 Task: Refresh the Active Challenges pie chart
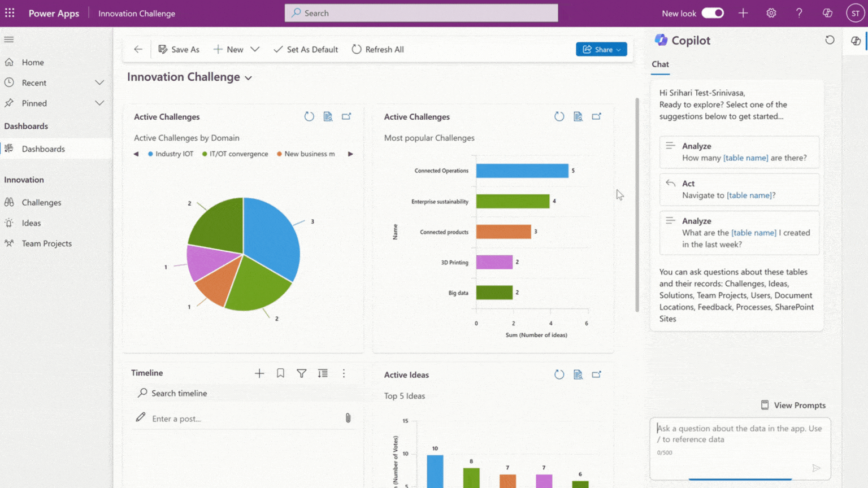pyautogui.click(x=309, y=116)
